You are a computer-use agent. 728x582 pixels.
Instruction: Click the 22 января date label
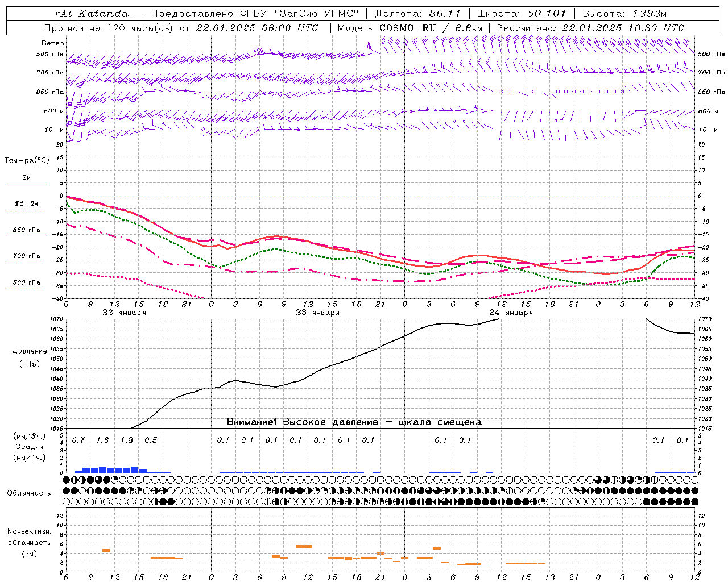click(x=125, y=313)
